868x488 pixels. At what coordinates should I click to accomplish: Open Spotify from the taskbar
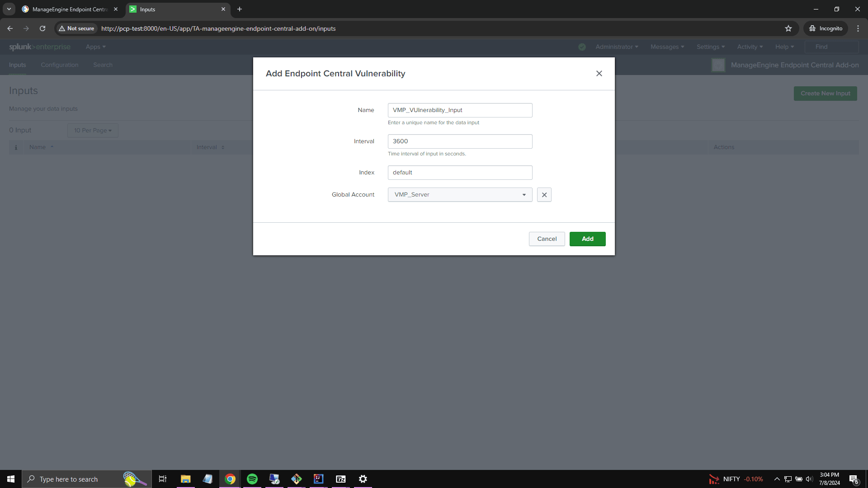pos(252,479)
